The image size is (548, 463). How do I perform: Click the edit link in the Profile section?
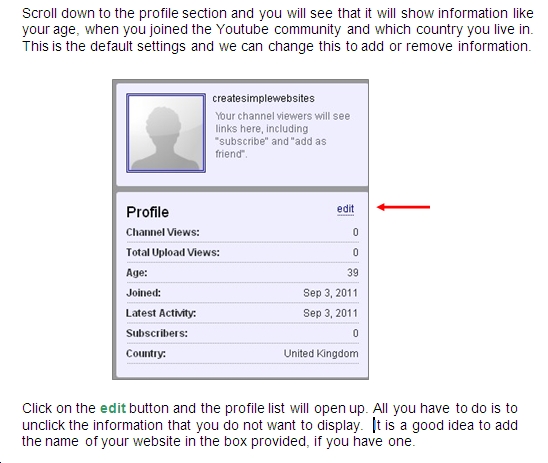(x=345, y=209)
